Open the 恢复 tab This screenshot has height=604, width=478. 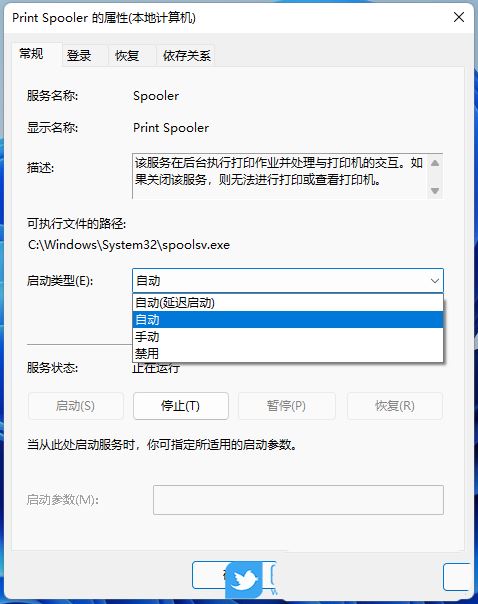(127, 56)
